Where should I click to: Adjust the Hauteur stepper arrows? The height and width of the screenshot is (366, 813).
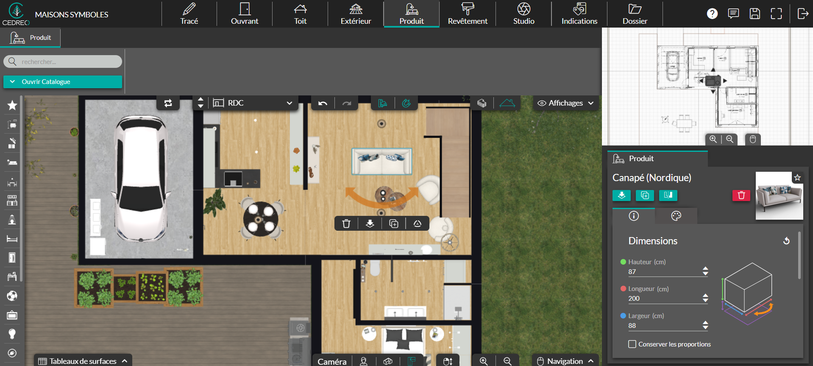pyautogui.click(x=705, y=271)
